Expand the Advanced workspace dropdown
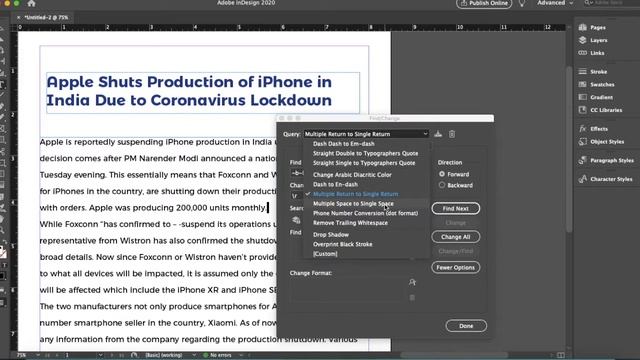This screenshot has height=360, width=640. pyautogui.click(x=555, y=3)
